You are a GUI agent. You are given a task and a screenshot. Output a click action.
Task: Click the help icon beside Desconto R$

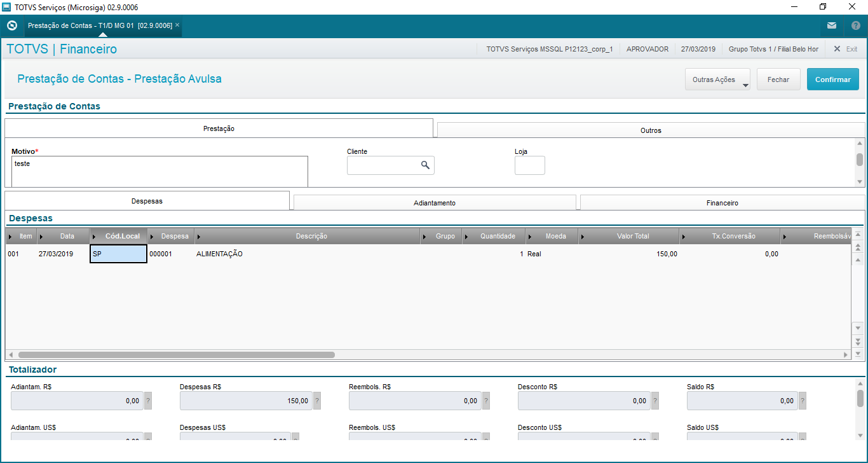point(655,401)
